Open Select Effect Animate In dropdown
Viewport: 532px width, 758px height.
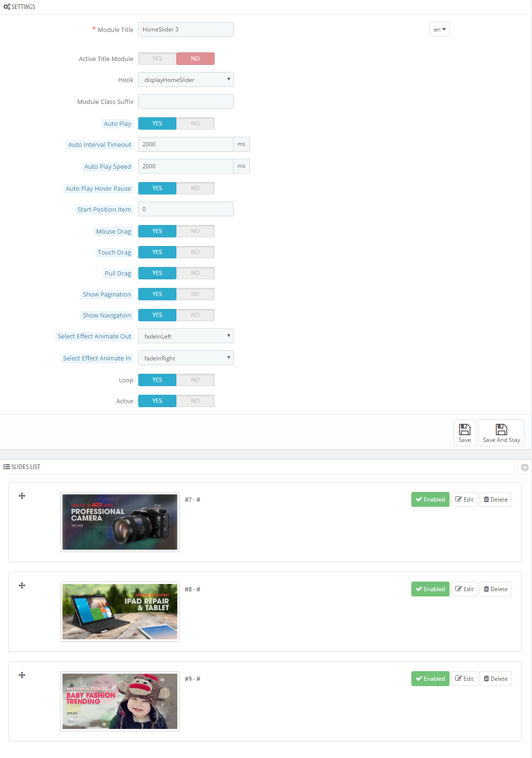coord(185,358)
